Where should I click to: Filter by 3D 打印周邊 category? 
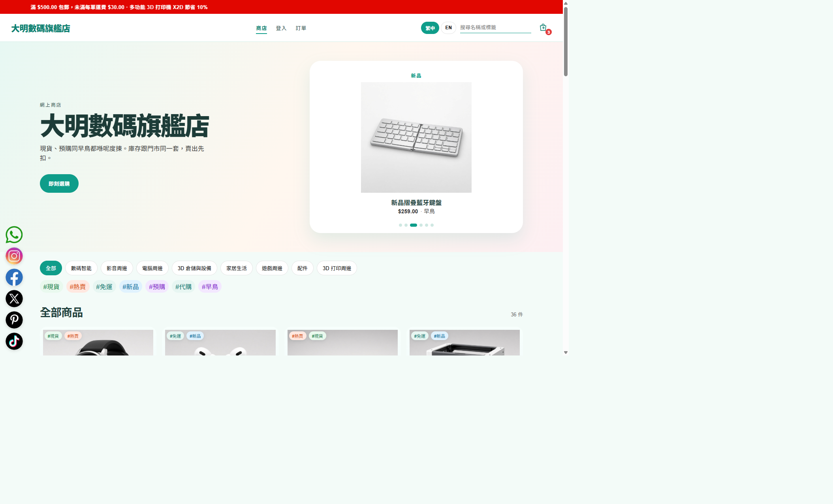pyautogui.click(x=337, y=268)
